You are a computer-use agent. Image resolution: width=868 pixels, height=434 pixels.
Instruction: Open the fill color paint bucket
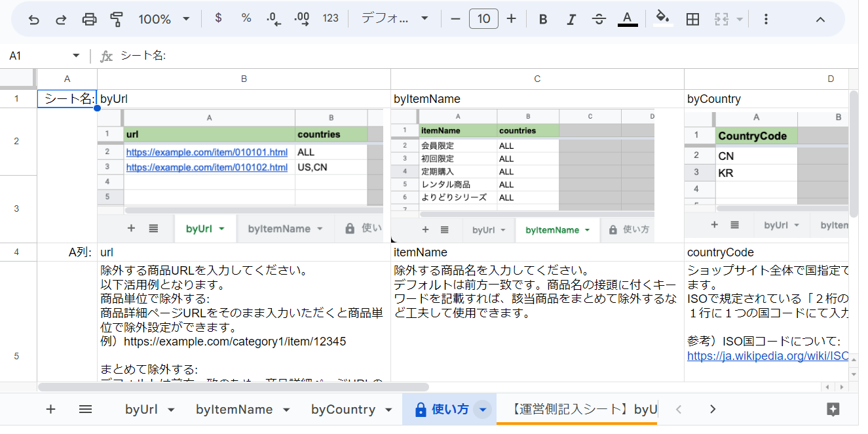663,18
